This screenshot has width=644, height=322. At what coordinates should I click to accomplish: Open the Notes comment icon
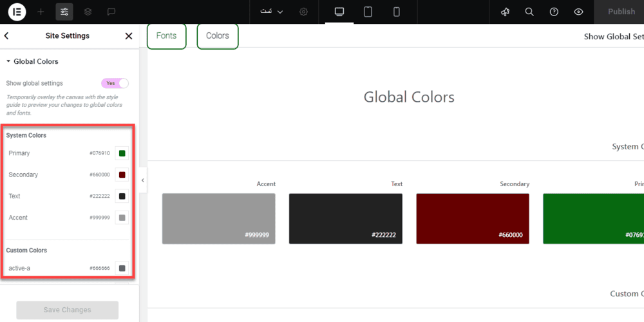(x=111, y=12)
